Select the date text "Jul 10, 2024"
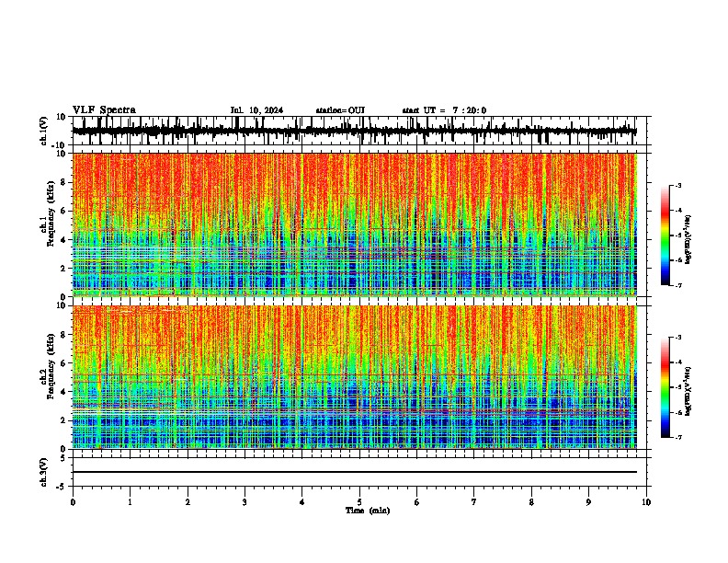This screenshot has width=728, height=563. click(x=256, y=110)
